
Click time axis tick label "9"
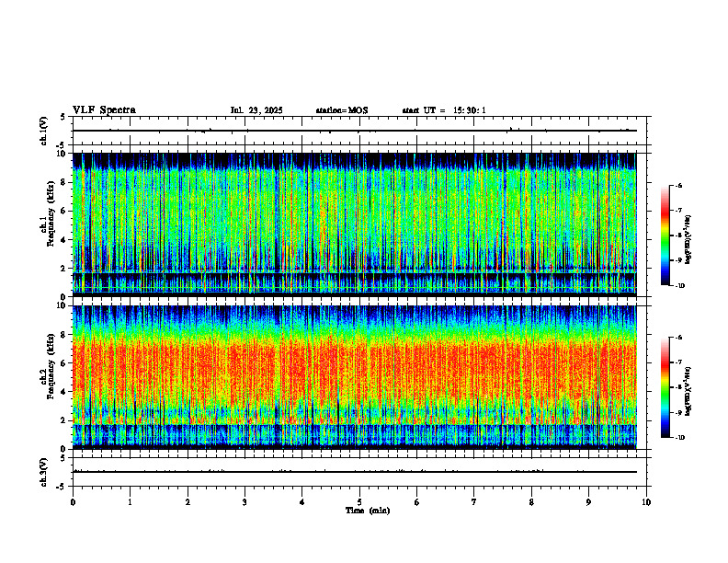588,502
